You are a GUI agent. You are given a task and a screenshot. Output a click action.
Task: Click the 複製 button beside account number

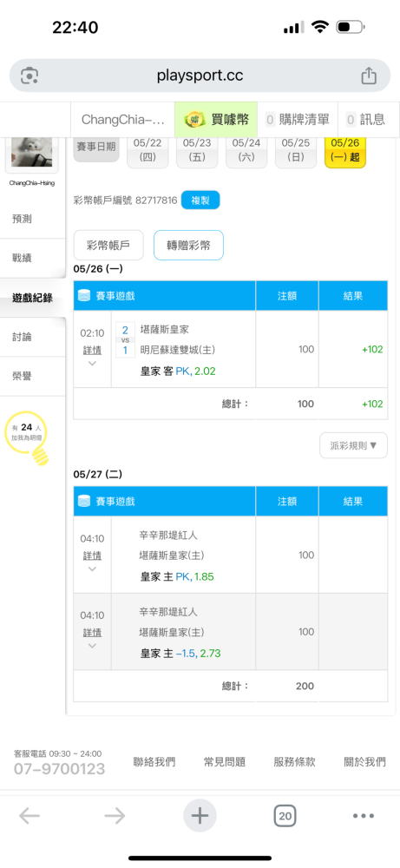[200, 201]
